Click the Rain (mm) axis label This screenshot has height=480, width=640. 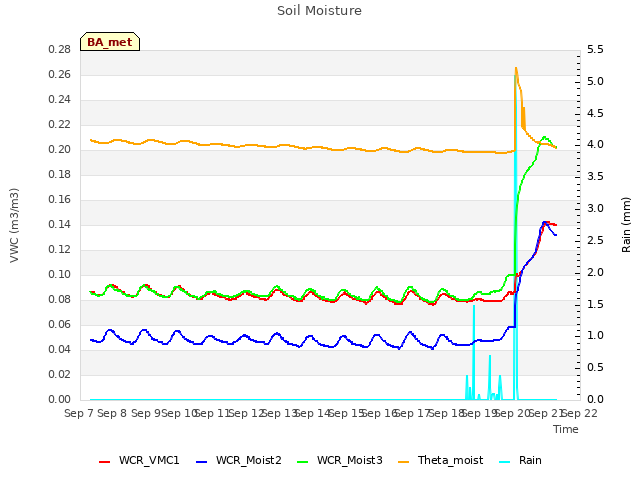pyautogui.click(x=626, y=225)
